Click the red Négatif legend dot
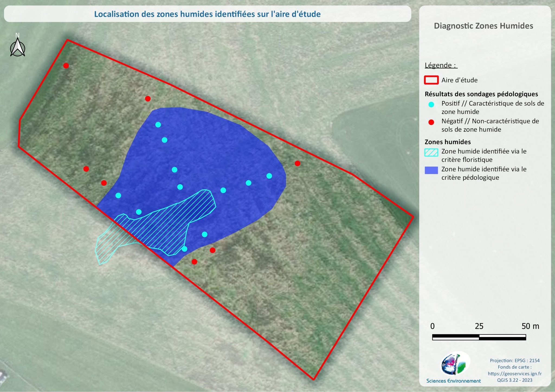The image size is (555, 392). coord(431,122)
